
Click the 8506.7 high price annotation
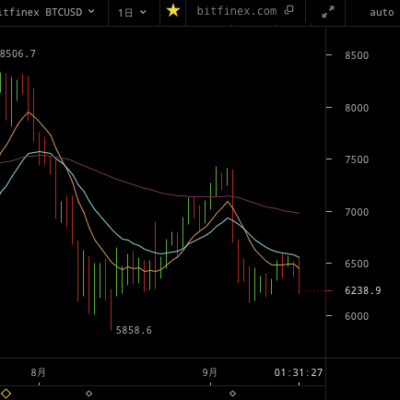pyautogui.click(x=18, y=54)
